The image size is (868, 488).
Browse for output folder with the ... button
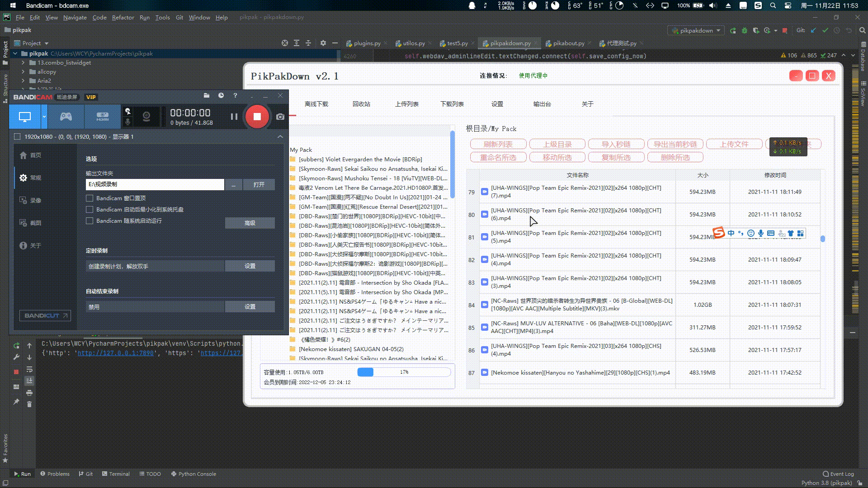click(233, 184)
